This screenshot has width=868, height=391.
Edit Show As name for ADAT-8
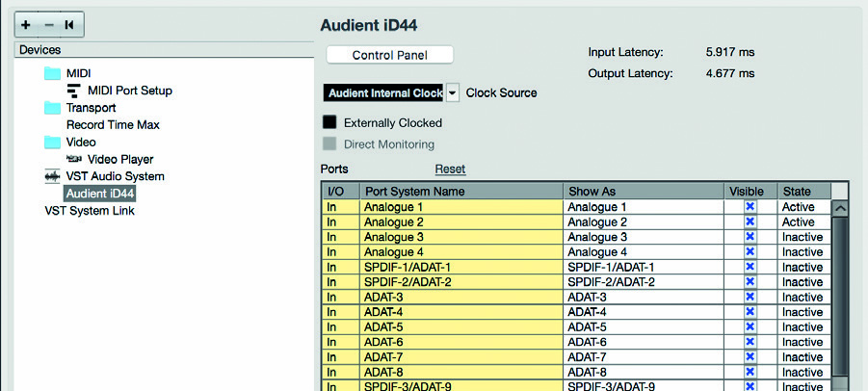click(644, 372)
